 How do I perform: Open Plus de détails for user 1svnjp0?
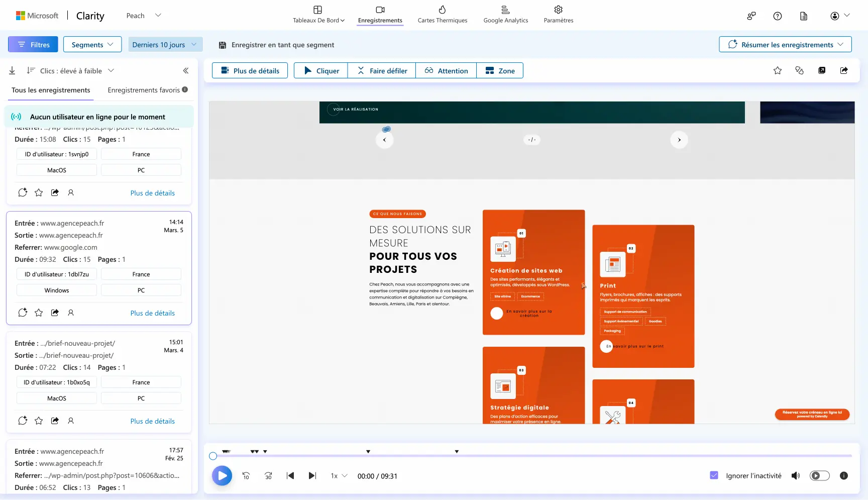[x=153, y=193]
